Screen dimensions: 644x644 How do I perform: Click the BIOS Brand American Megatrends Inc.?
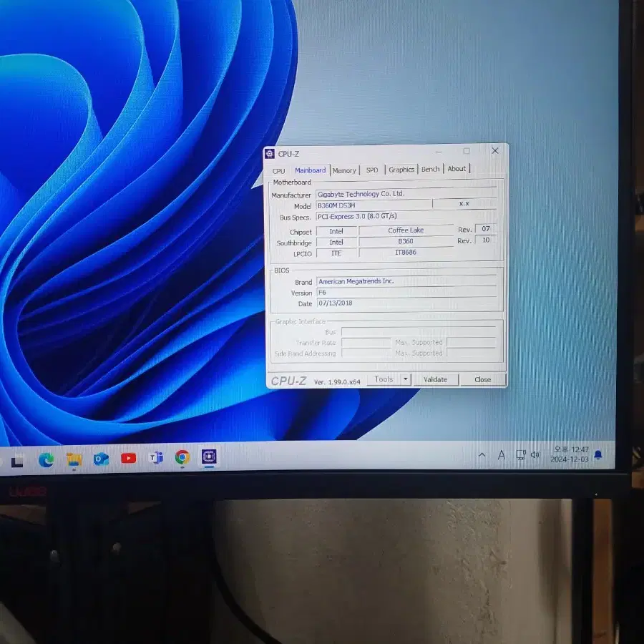[406, 281]
